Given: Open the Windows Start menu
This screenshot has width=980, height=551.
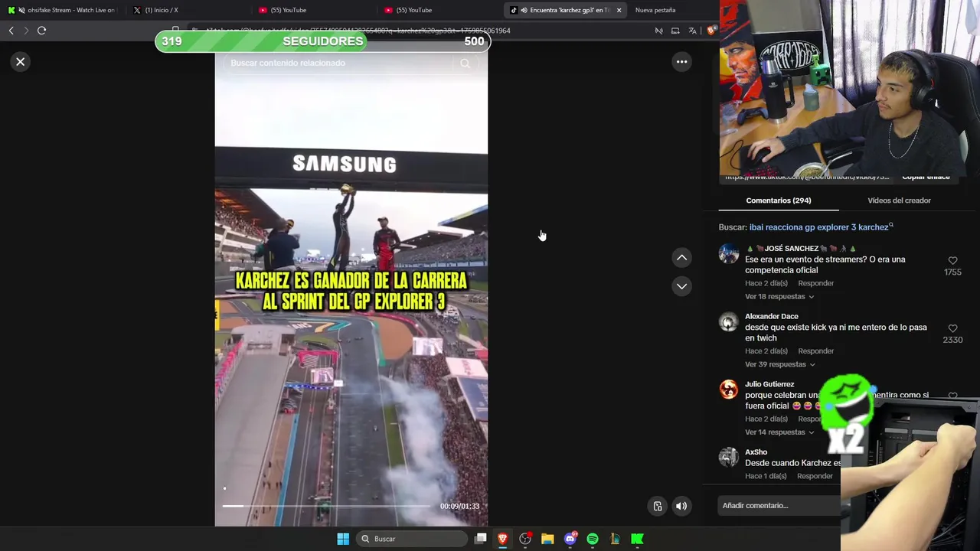Looking at the screenshot, I should tap(343, 539).
